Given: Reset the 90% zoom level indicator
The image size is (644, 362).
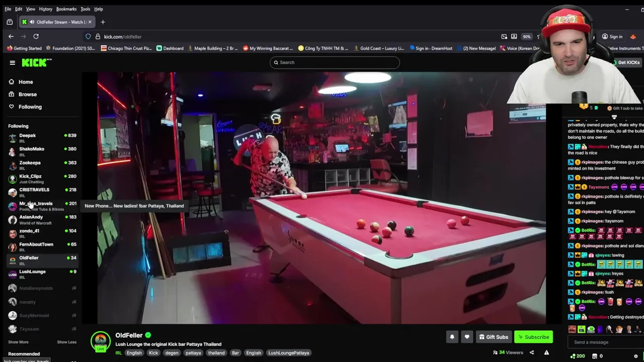Looking at the screenshot, I should 526,37.
